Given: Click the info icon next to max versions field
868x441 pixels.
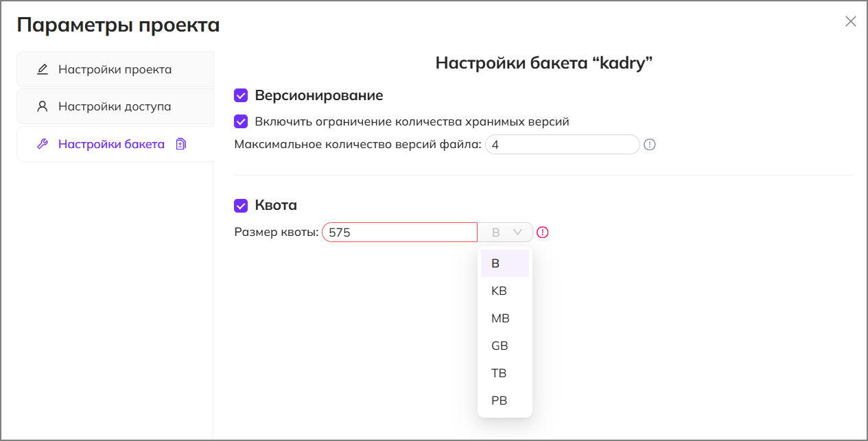Looking at the screenshot, I should coord(650,145).
